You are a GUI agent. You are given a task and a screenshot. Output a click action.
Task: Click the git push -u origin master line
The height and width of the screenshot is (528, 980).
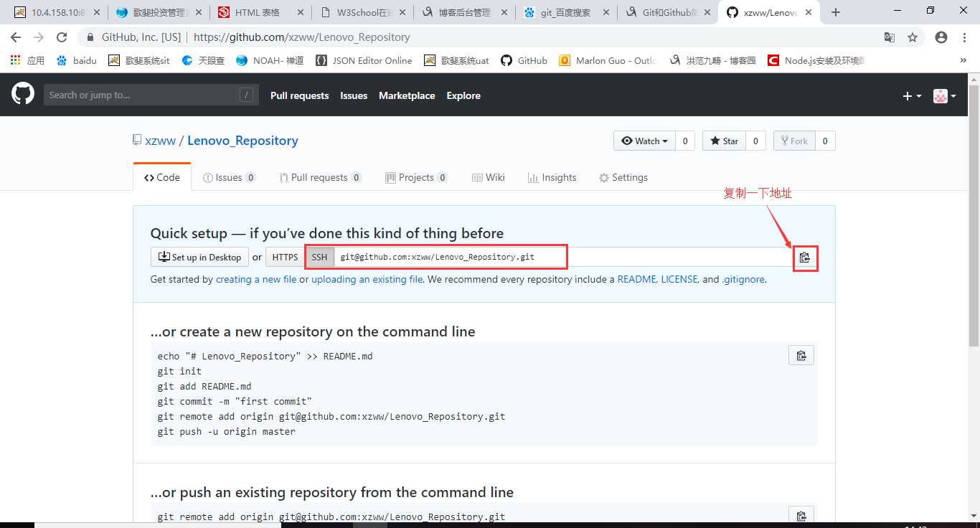tap(227, 431)
